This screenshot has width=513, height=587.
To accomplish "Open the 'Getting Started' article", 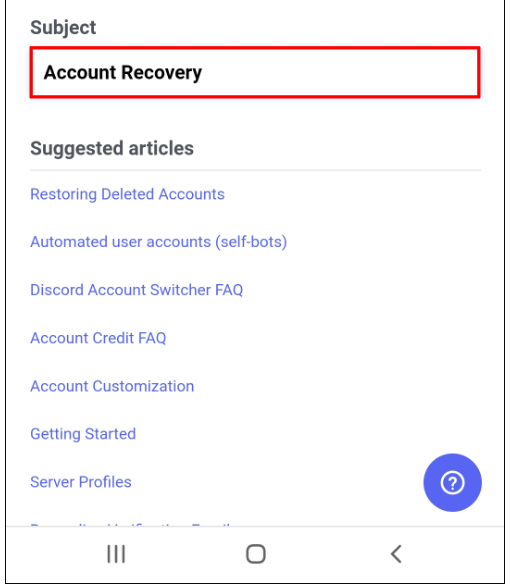I will [83, 434].
